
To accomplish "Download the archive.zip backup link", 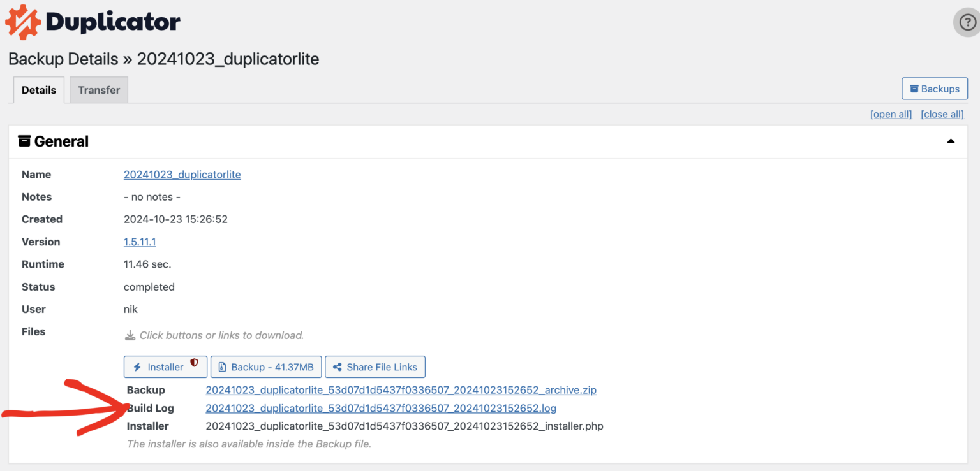I will tap(401, 390).
